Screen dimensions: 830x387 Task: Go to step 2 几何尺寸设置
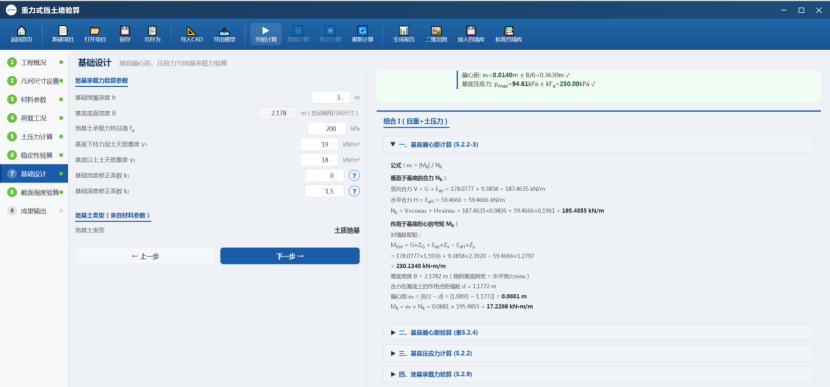pyautogui.click(x=34, y=81)
